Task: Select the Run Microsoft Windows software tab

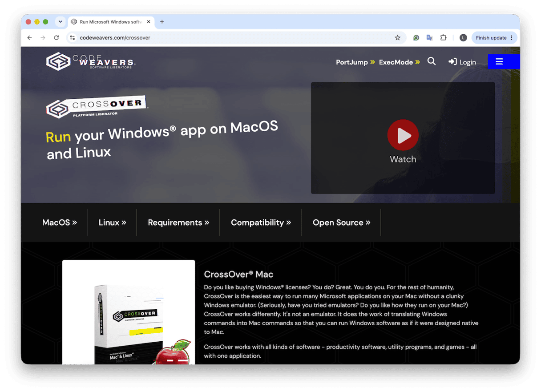Action: click(x=111, y=21)
